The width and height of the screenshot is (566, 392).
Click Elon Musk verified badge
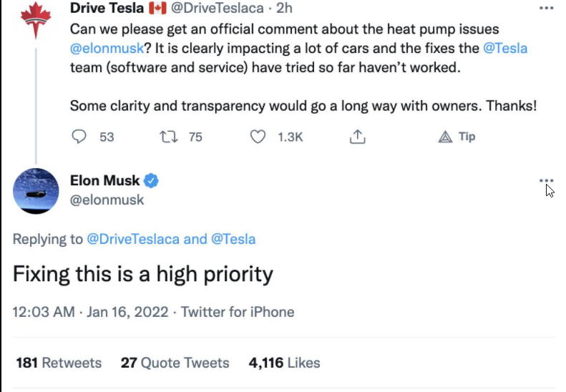[x=151, y=181]
